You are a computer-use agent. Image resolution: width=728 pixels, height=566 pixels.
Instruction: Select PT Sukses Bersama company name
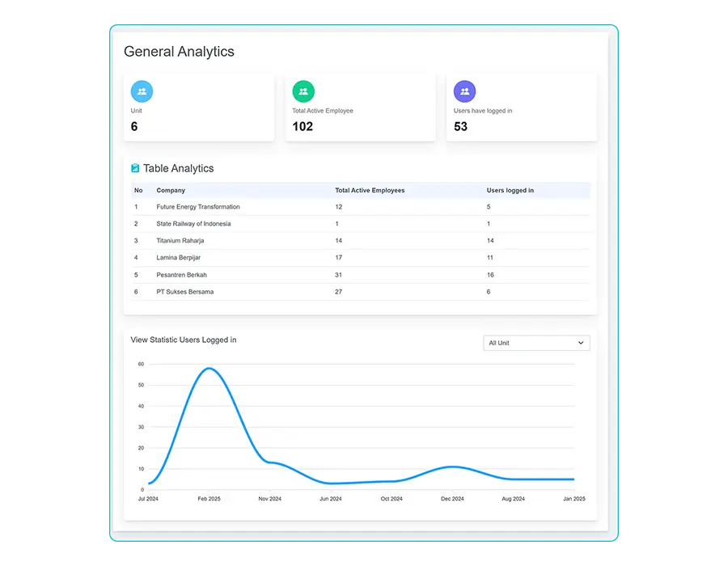[x=184, y=292]
